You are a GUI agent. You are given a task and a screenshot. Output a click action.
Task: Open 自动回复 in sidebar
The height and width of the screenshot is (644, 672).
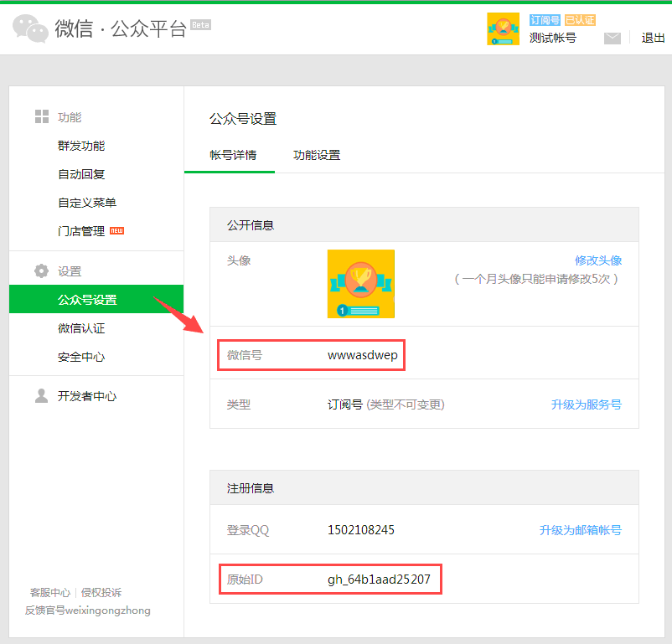click(x=81, y=174)
